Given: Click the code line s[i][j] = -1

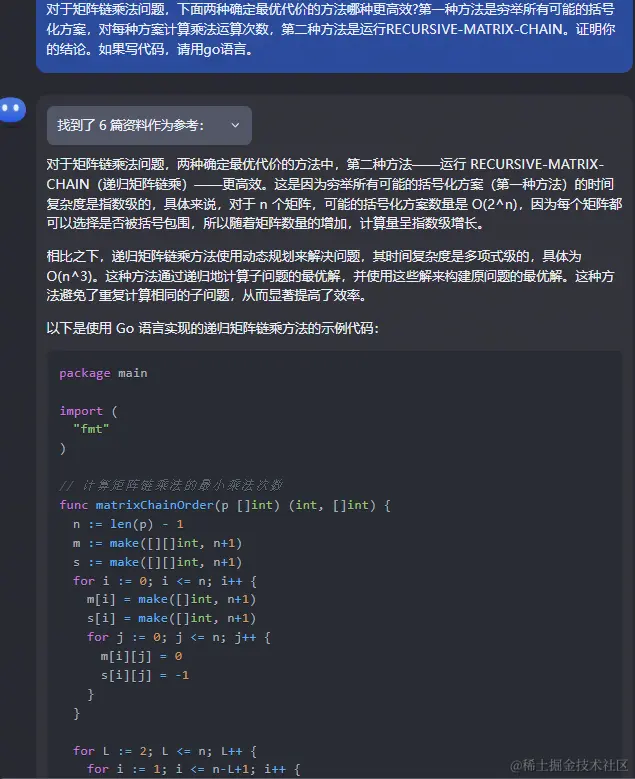Looking at the screenshot, I should click(145, 675).
